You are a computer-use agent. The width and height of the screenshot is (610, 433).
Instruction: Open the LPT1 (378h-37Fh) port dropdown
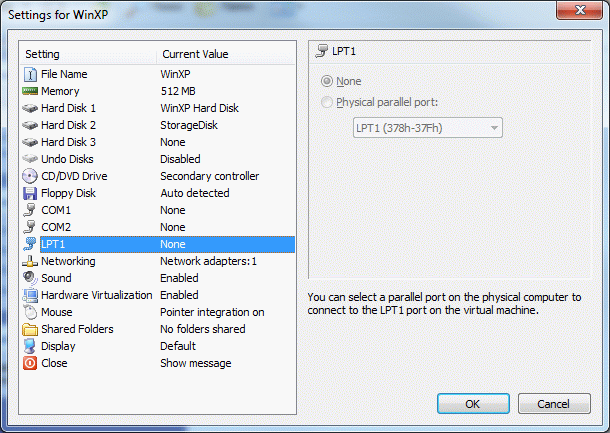click(427, 127)
